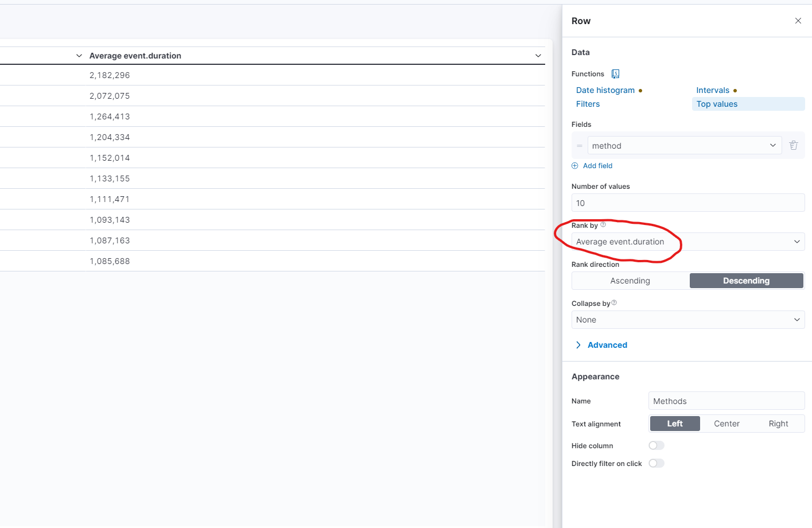
Task: Click the equals icon beside the method field
Action: coord(580,145)
